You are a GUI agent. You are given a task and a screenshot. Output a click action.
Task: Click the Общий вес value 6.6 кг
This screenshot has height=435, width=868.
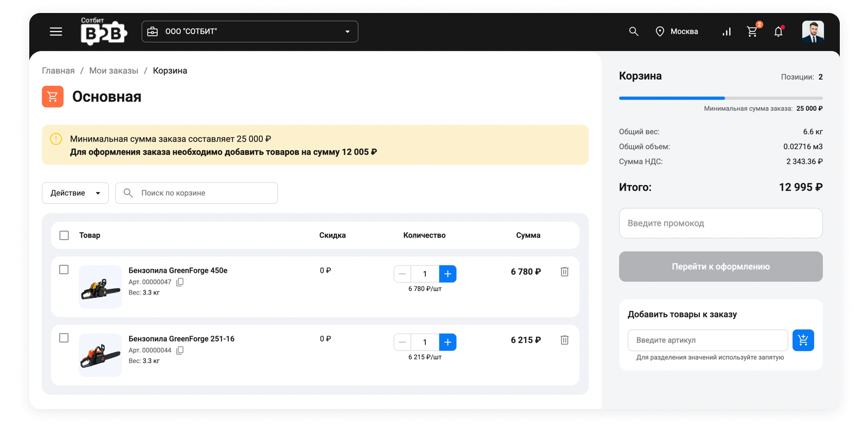[813, 132]
